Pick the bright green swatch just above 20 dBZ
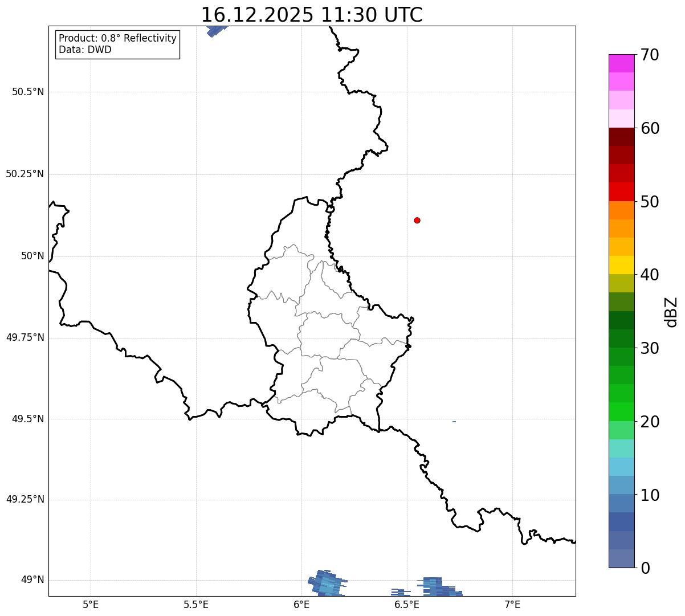685x616 pixels. (621, 412)
